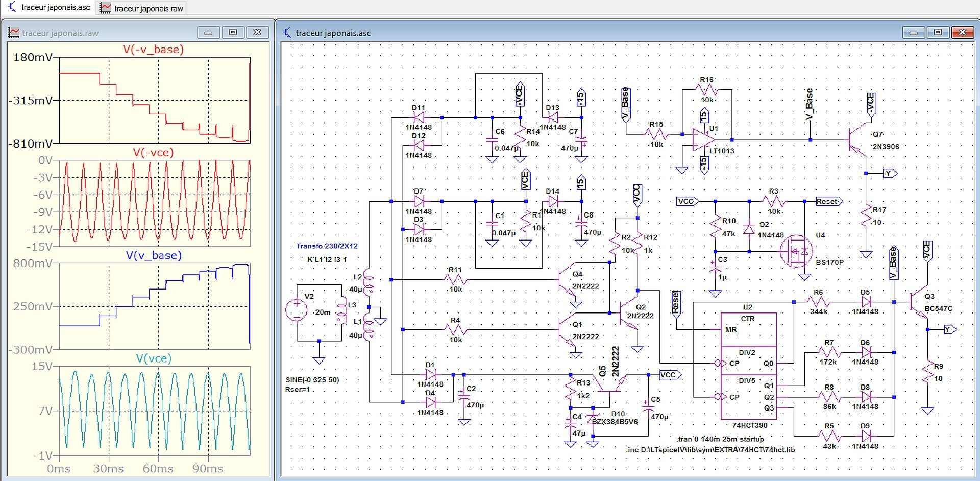Screen dimensions: 980x481
Task: Select the V(-vce) trace label
Action: 153,152
